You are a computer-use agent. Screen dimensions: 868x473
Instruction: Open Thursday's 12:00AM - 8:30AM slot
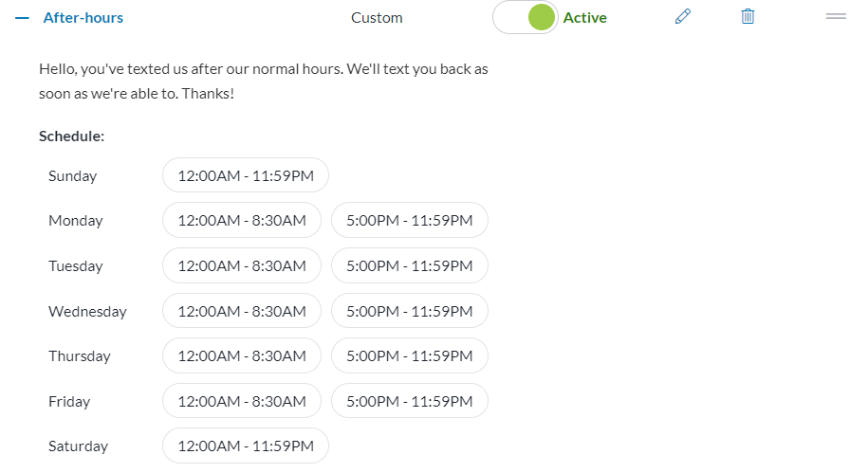click(x=242, y=355)
